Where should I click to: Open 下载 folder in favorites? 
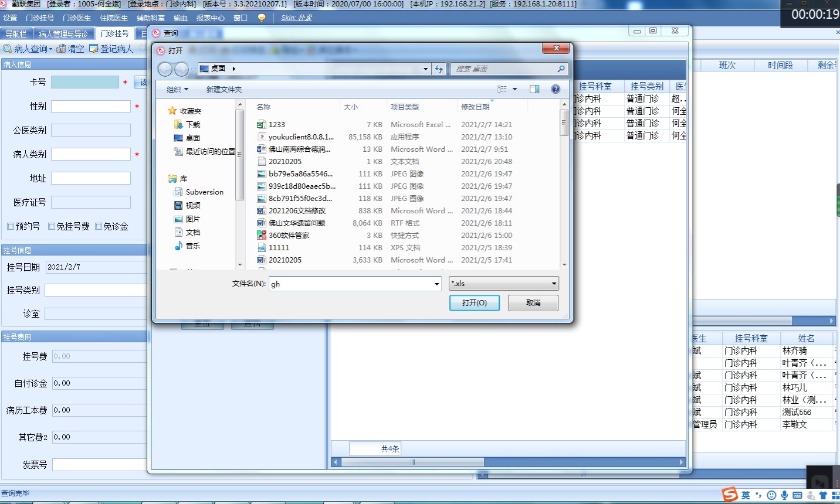(x=187, y=124)
